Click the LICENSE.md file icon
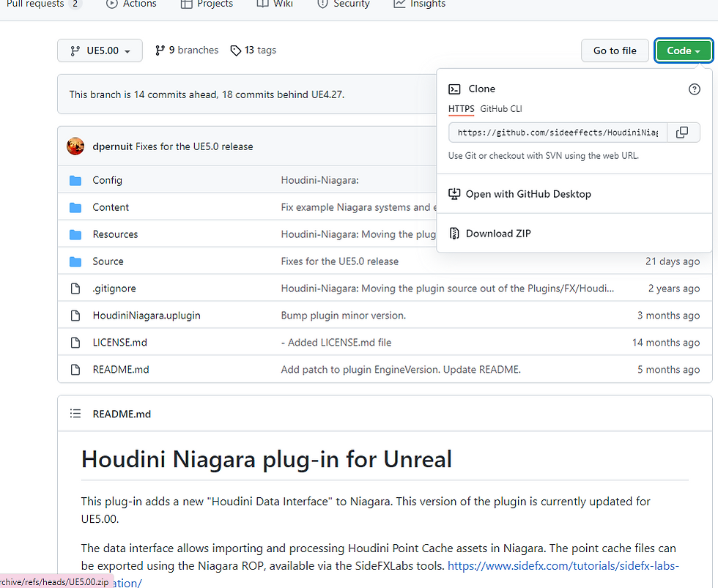This screenshot has height=588, width=718. pyautogui.click(x=75, y=343)
